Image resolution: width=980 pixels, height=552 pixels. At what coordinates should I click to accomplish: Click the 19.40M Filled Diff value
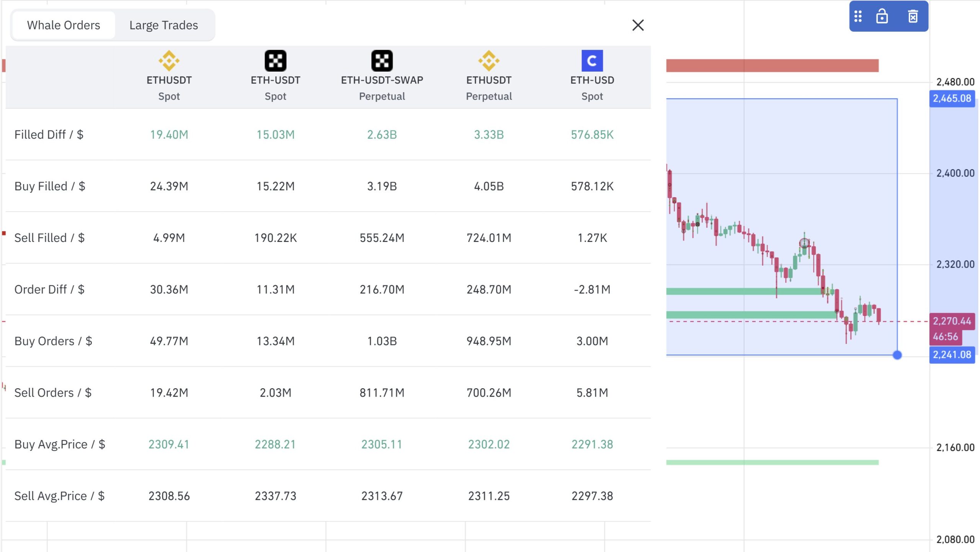(169, 135)
